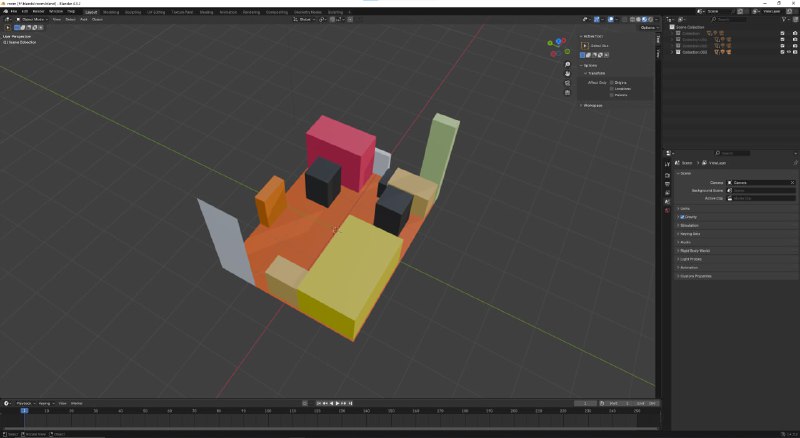Switch to the Sculpting workspace tab
The image size is (800, 438).
(x=133, y=12)
